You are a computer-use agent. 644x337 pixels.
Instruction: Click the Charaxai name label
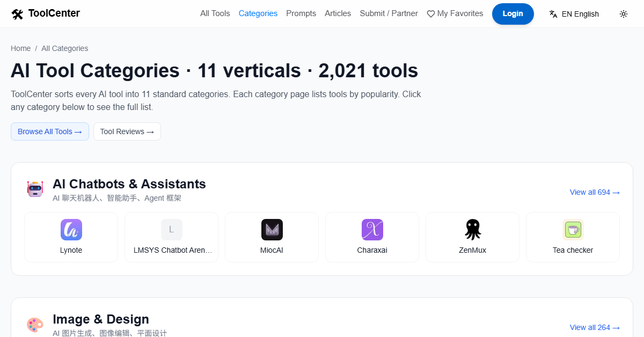372,250
